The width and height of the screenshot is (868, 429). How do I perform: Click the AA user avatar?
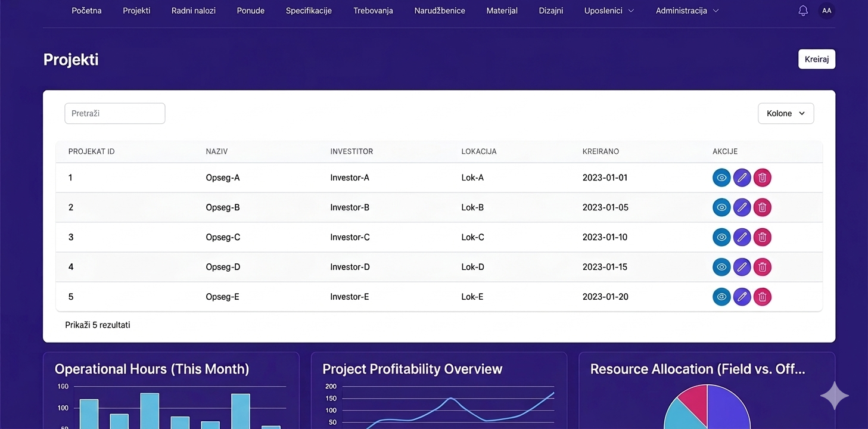tap(826, 11)
